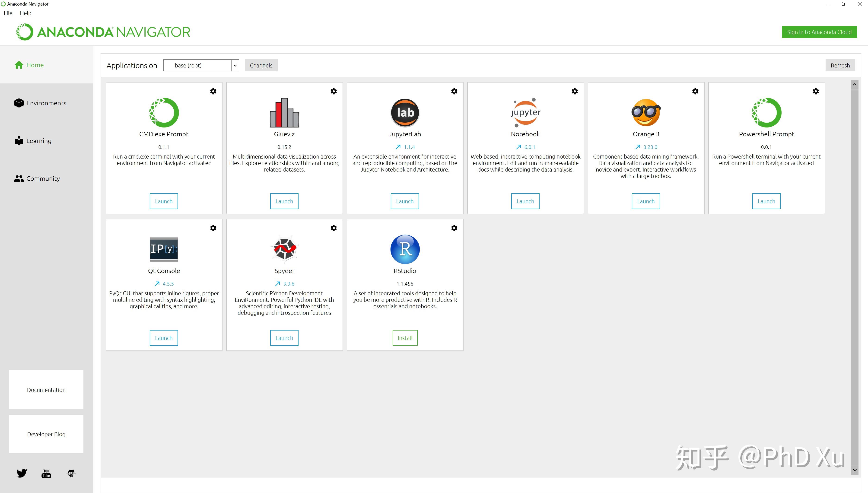
Task: Open the YouTube icon in sidebar
Action: (x=46, y=473)
